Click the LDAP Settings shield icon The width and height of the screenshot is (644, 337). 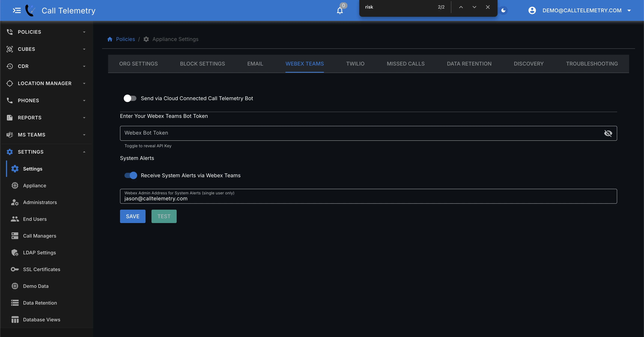[15, 252]
